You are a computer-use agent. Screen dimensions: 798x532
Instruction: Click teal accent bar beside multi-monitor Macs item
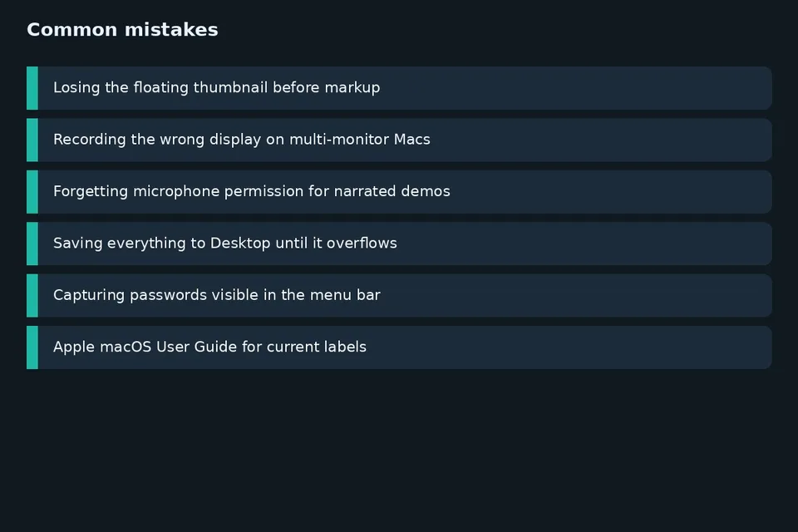[x=32, y=140]
